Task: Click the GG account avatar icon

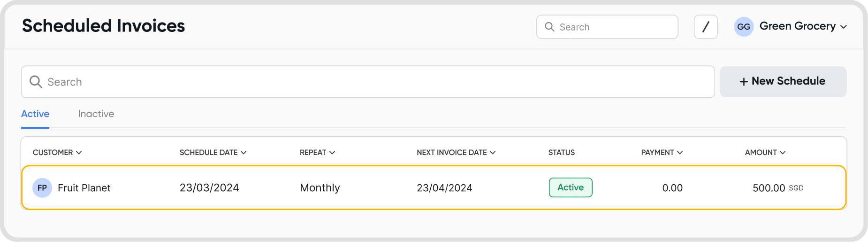Action: pyautogui.click(x=744, y=27)
